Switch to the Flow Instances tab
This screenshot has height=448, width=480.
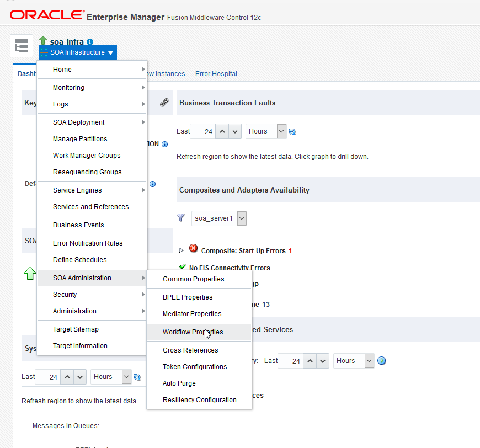tap(166, 74)
